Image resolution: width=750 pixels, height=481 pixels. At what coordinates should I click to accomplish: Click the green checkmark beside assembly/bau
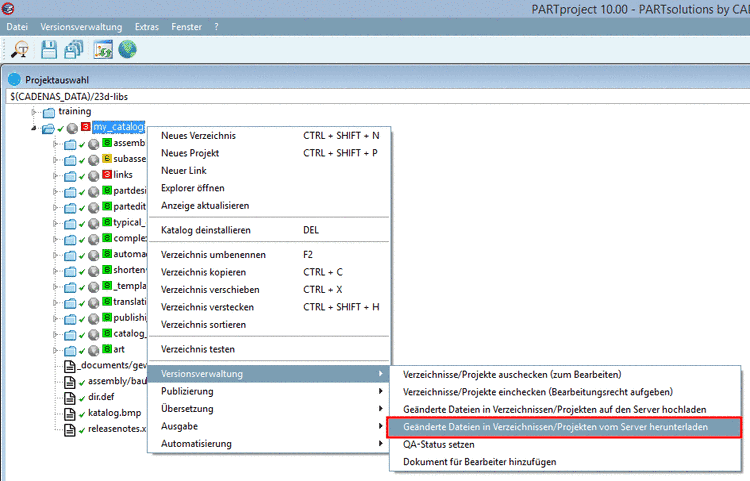(x=82, y=383)
